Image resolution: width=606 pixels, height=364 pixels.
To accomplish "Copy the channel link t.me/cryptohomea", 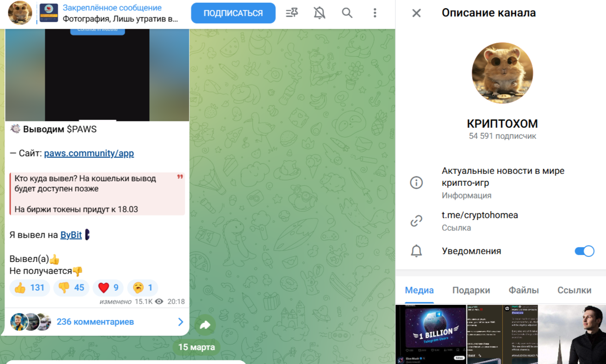I will click(480, 215).
